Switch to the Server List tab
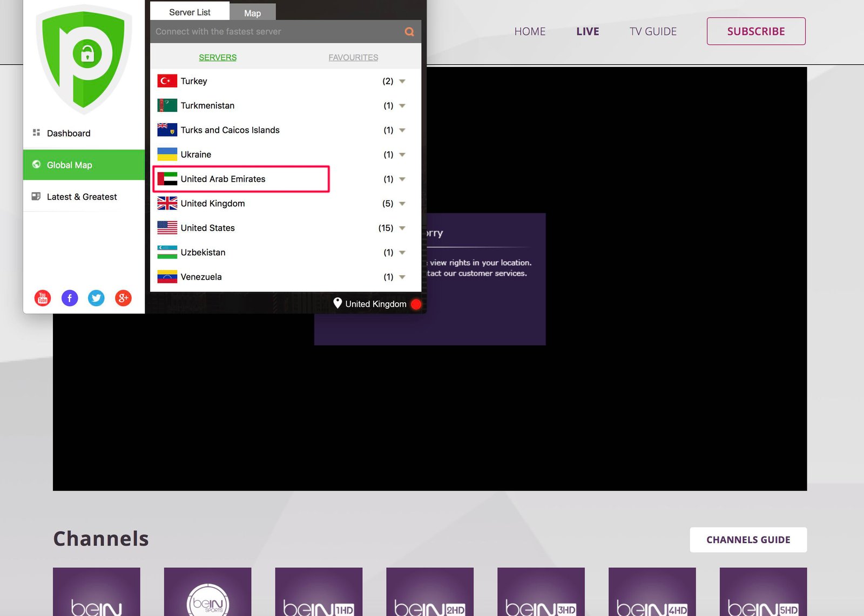Viewport: 864px width, 616px height. coord(190,11)
